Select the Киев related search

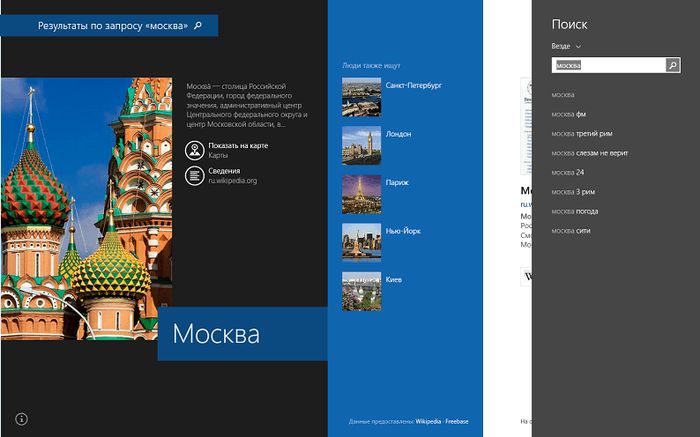(394, 280)
